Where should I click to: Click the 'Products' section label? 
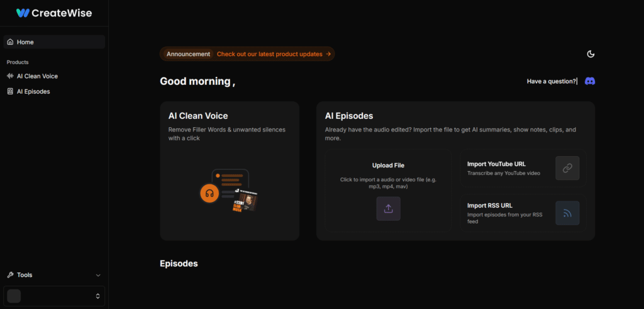[18, 62]
